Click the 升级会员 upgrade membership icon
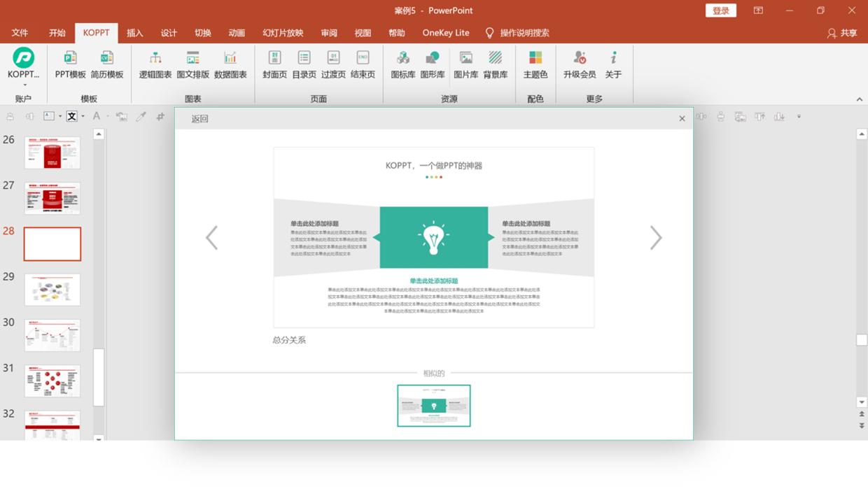The image size is (868, 496). (578, 63)
